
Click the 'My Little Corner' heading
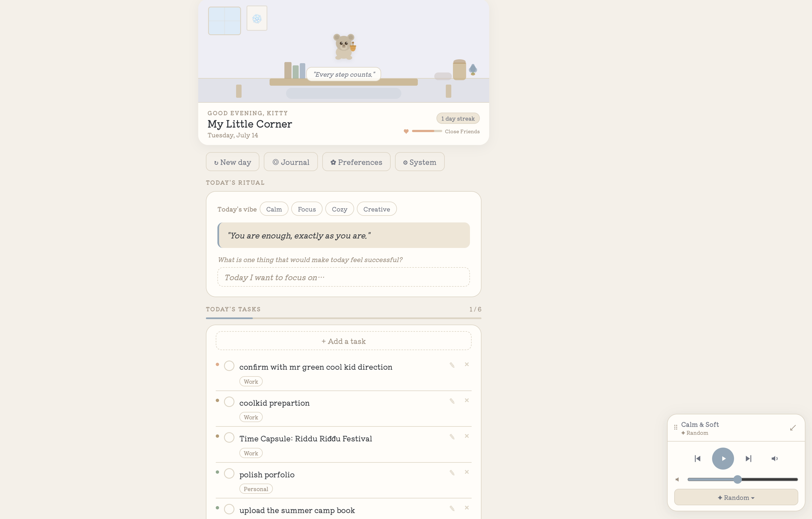(250, 124)
